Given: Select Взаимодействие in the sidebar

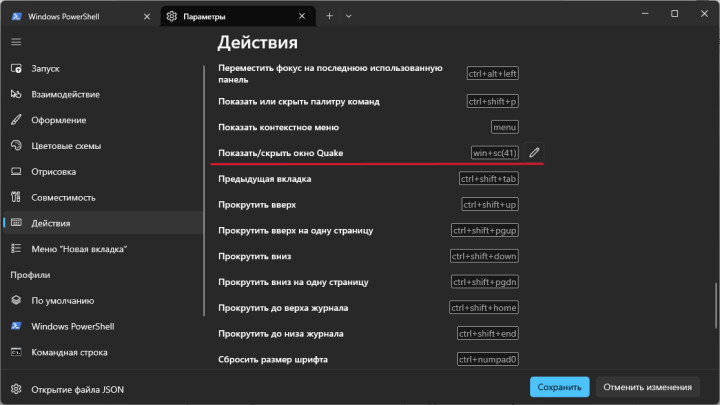Looking at the screenshot, I should (x=65, y=94).
